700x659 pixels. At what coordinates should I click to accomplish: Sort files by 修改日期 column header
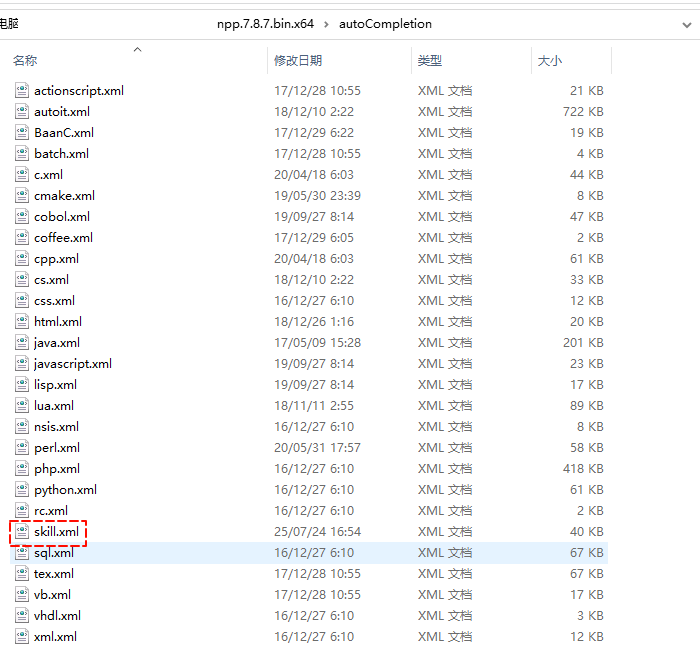(298, 61)
